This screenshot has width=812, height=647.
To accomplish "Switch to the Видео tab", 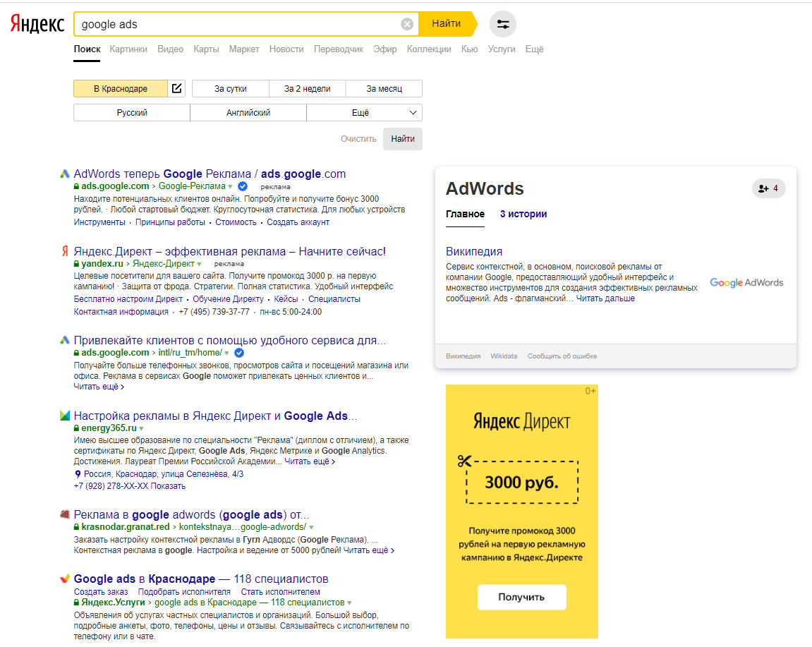I will (x=171, y=49).
